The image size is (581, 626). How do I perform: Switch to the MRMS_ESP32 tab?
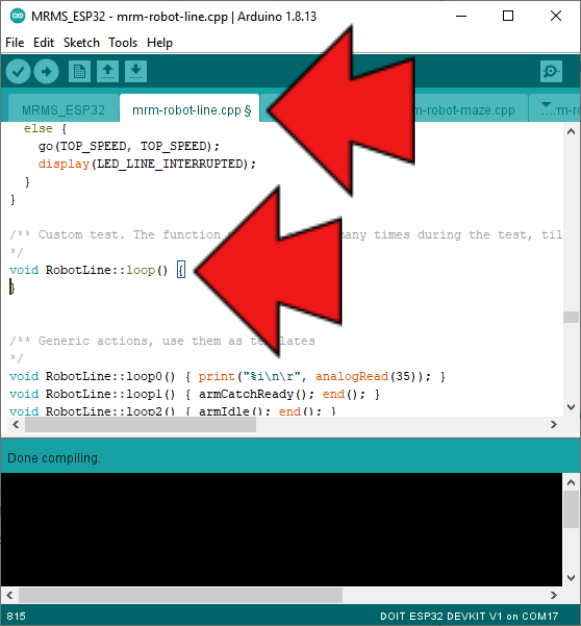pyautogui.click(x=63, y=109)
